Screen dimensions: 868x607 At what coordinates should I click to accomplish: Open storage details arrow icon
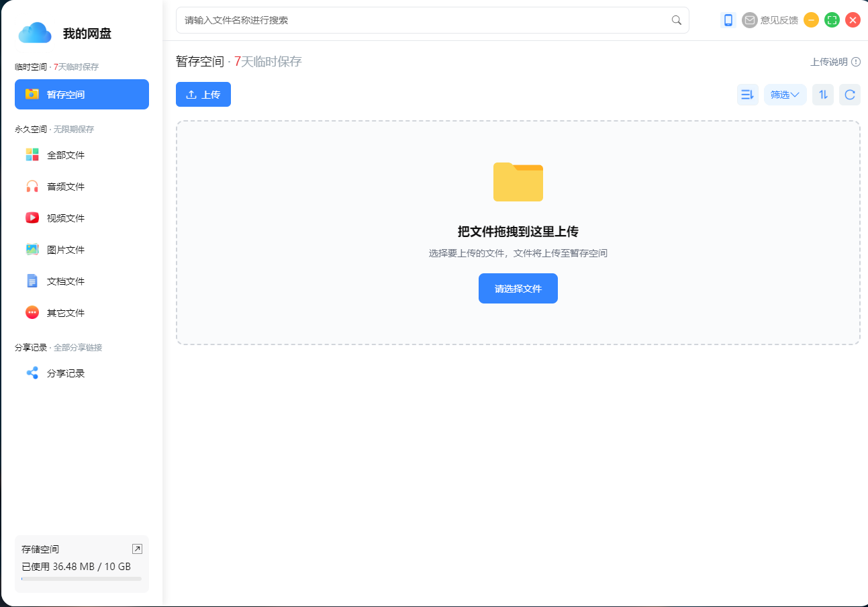pyautogui.click(x=137, y=549)
